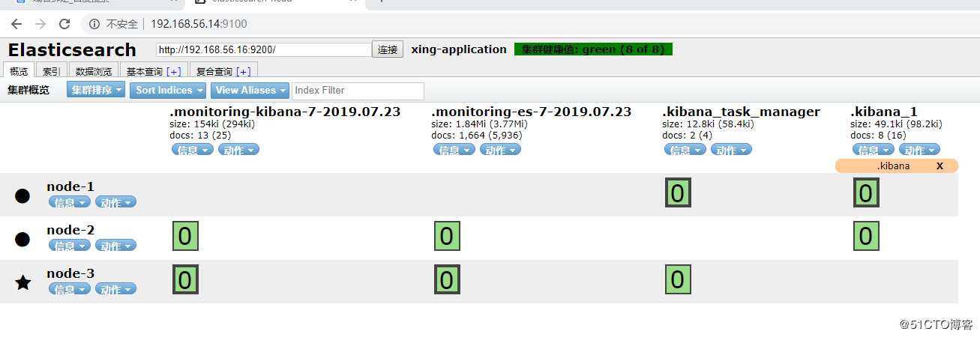980x337 pixels.
Task: Open 动作 menu for node-2
Action: point(115,246)
